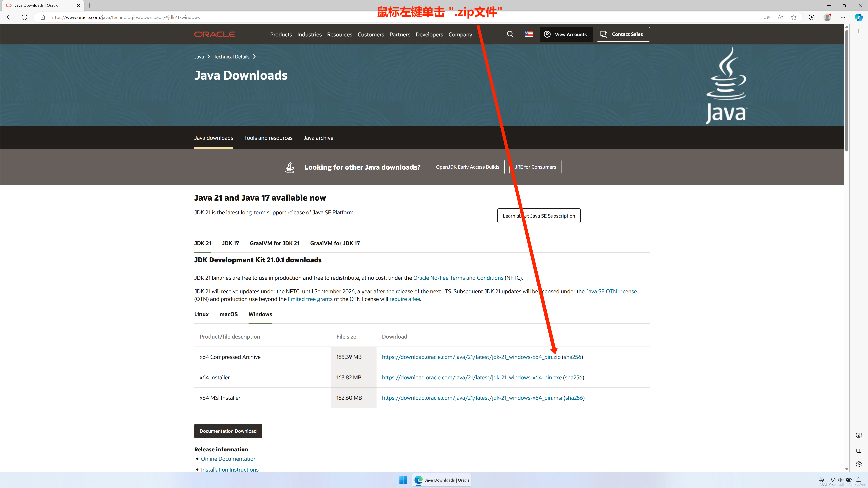The image size is (868, 488).
Task: Open Products menu in Oracle header
Action: point(281,34)
